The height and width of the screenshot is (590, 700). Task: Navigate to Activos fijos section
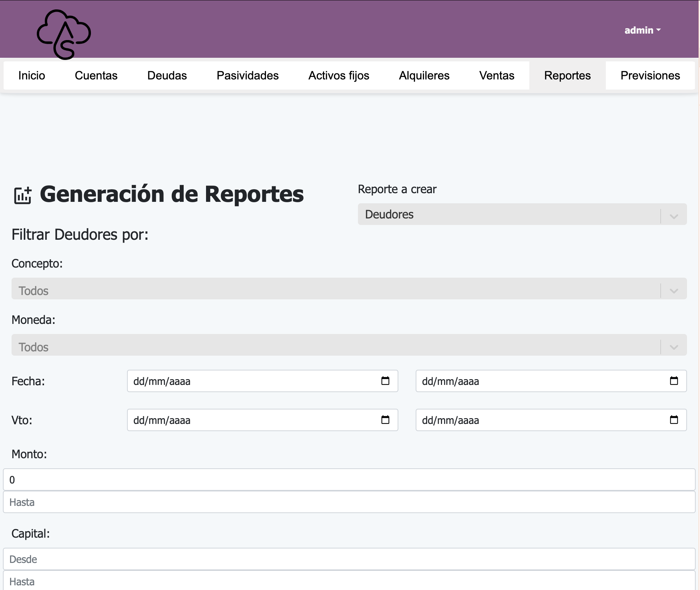tap(338, 75)
